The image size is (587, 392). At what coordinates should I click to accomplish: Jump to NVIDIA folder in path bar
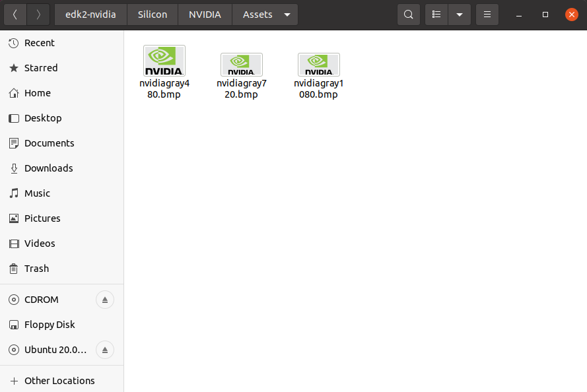[x=205, y=15]
